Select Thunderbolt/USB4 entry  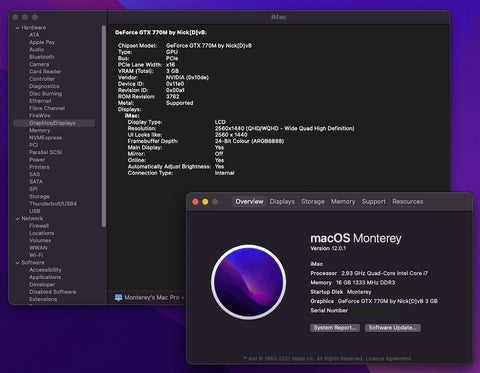[53, 204]
